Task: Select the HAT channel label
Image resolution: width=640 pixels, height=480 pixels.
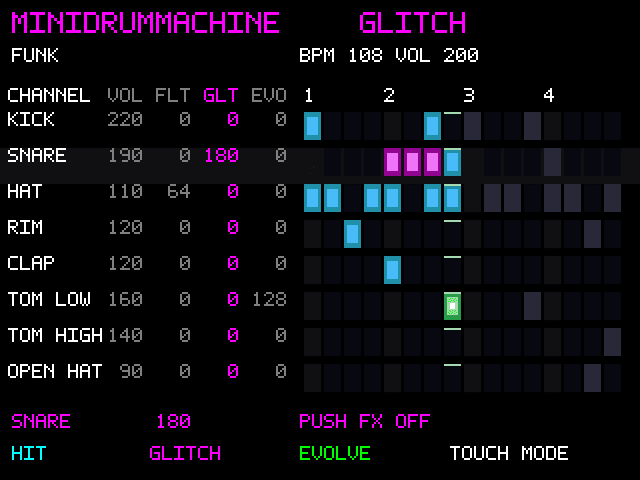Action: [x=25, y=191]
